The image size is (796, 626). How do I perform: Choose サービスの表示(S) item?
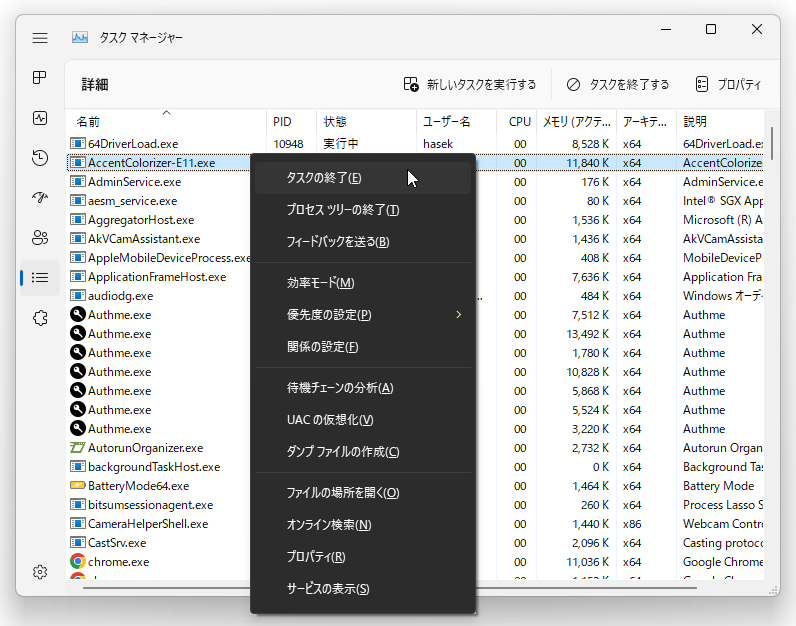pos(363,589)
